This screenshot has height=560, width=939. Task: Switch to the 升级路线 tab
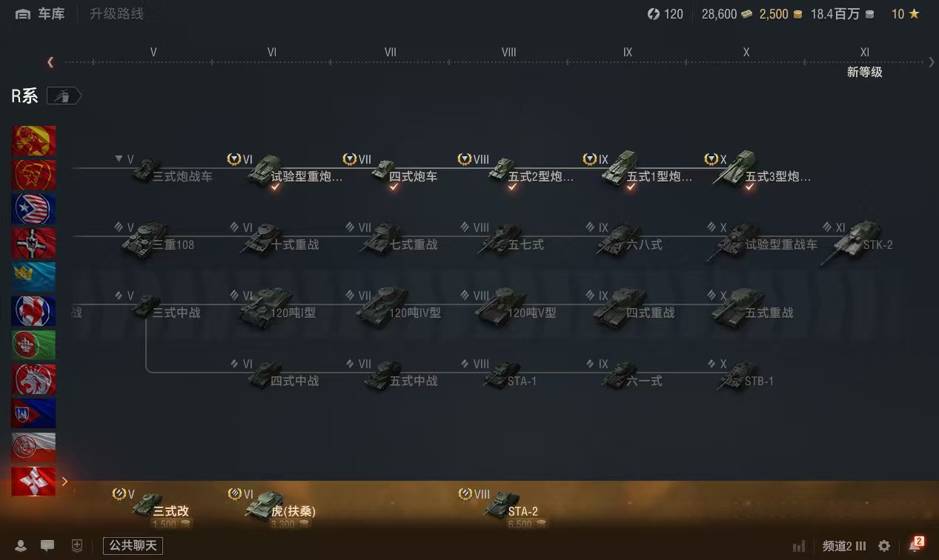tap(116, 14)
